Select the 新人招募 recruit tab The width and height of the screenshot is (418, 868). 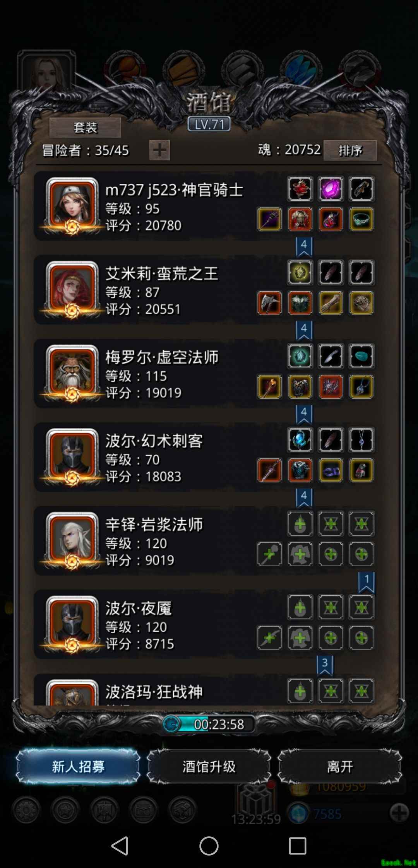[x=78, y=766]
